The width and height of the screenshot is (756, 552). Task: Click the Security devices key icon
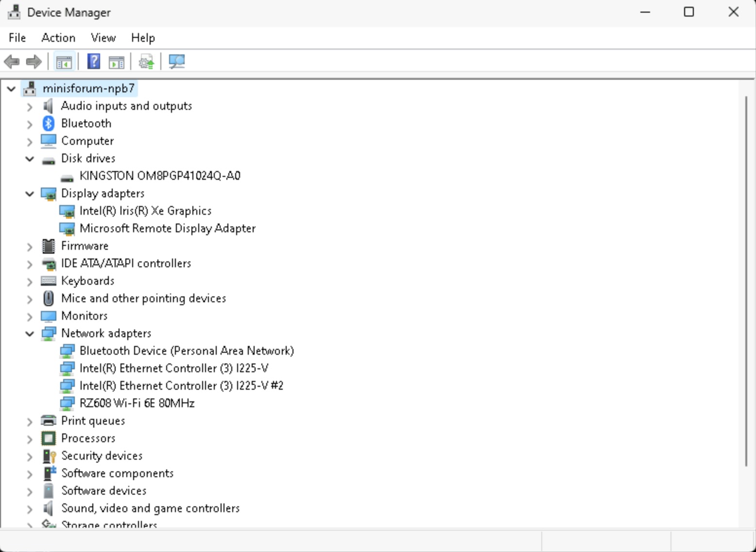point(49,456)
